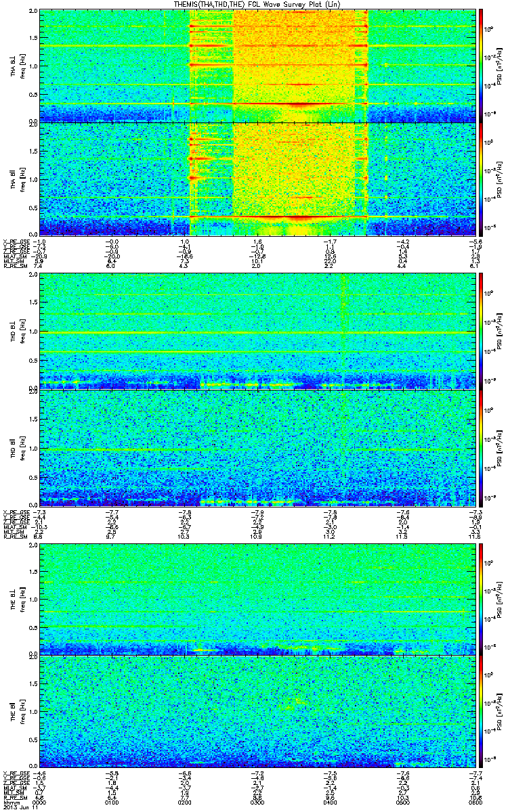
Task: Click the 1.5 frequency tick of THE BII
Action: click(x=33, y=684)
